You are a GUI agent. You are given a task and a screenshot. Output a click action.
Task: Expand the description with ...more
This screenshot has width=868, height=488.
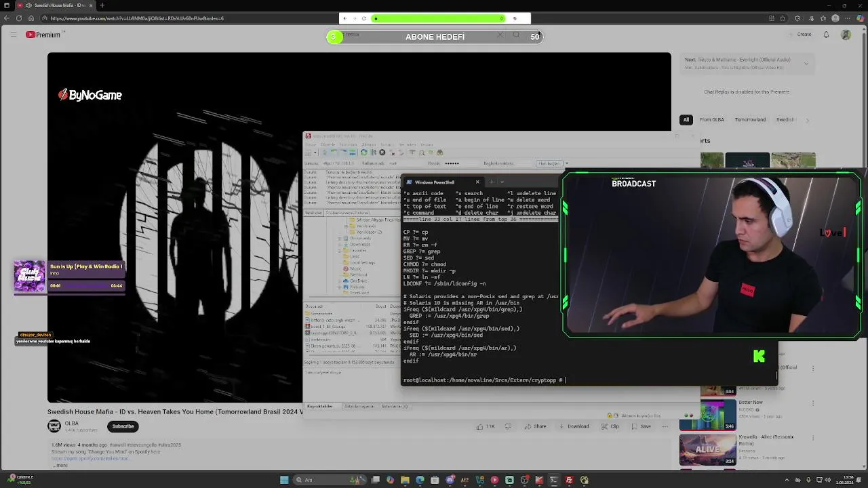(60, 465)
